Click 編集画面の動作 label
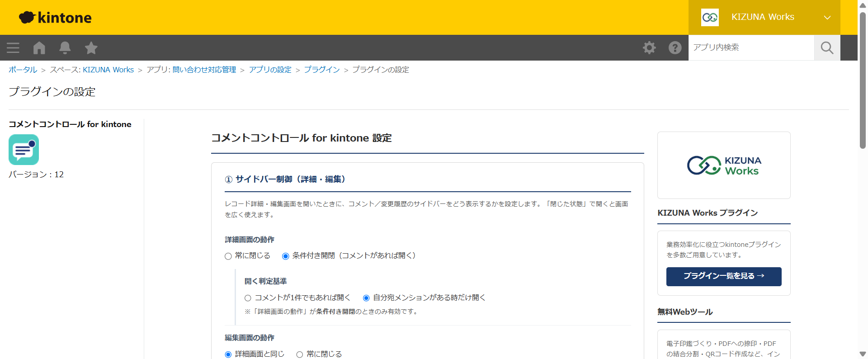This screenshot has height=359, width=868. click(250, 338)
